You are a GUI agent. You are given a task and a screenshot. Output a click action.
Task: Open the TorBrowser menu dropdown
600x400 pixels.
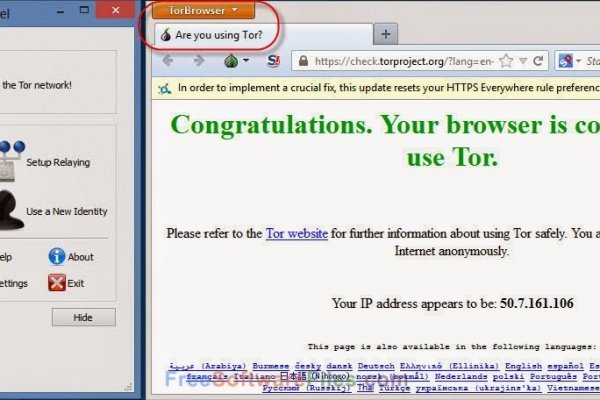pyautogui.click(x=204, y=10)
